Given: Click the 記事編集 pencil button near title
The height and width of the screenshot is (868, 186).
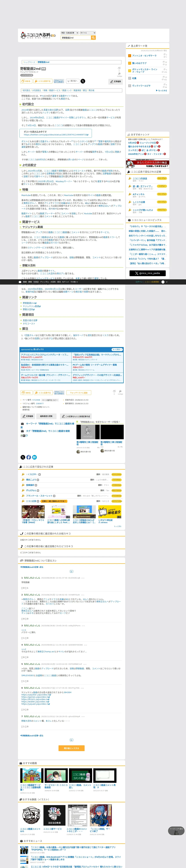Looking at the screenshot, I should [x=115, y=82].
